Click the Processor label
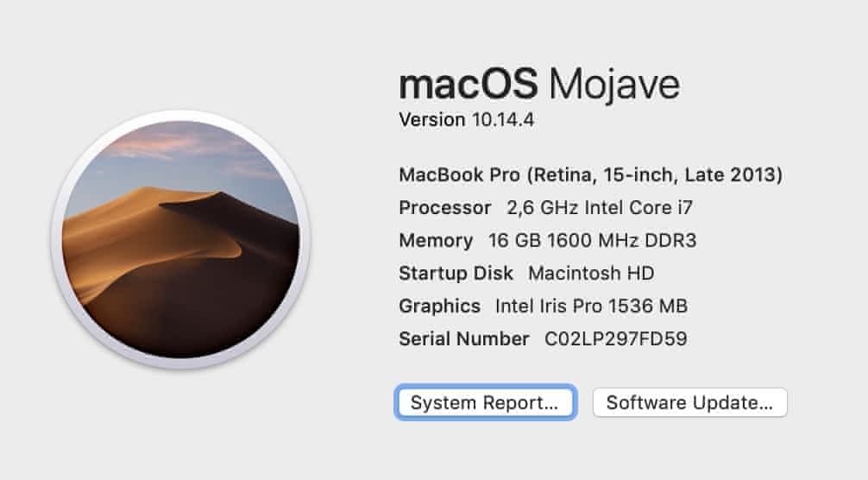Viewport: 868px width, 480px height. 445,208
